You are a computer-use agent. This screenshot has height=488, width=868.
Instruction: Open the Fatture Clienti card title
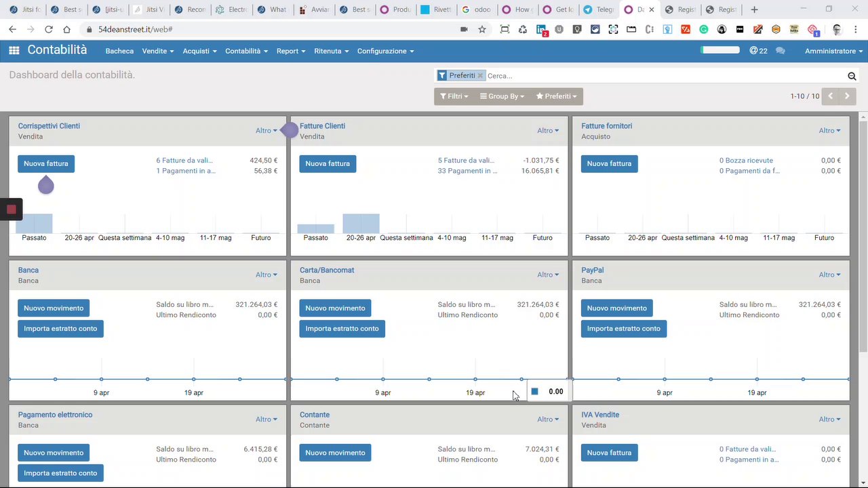tap(322, 126)
